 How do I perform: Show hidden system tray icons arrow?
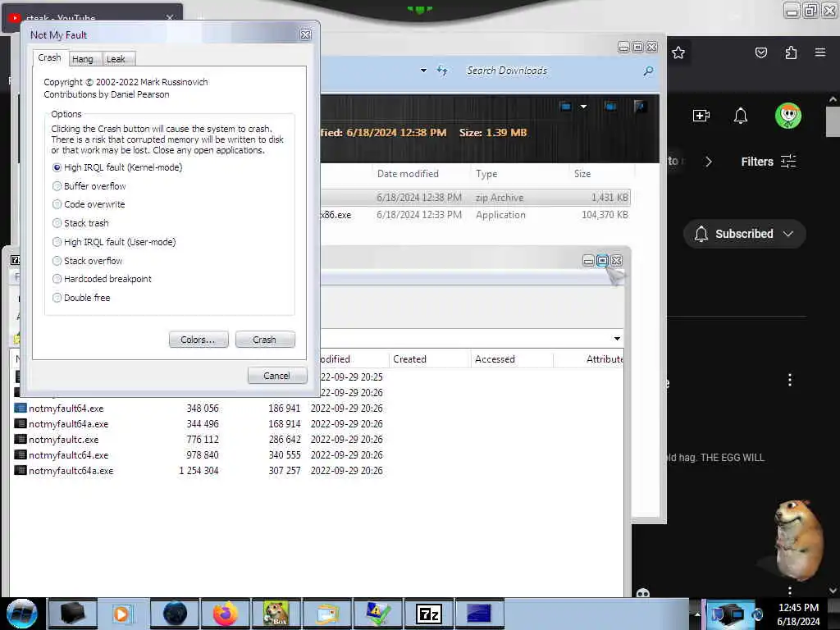click(697, 614)
